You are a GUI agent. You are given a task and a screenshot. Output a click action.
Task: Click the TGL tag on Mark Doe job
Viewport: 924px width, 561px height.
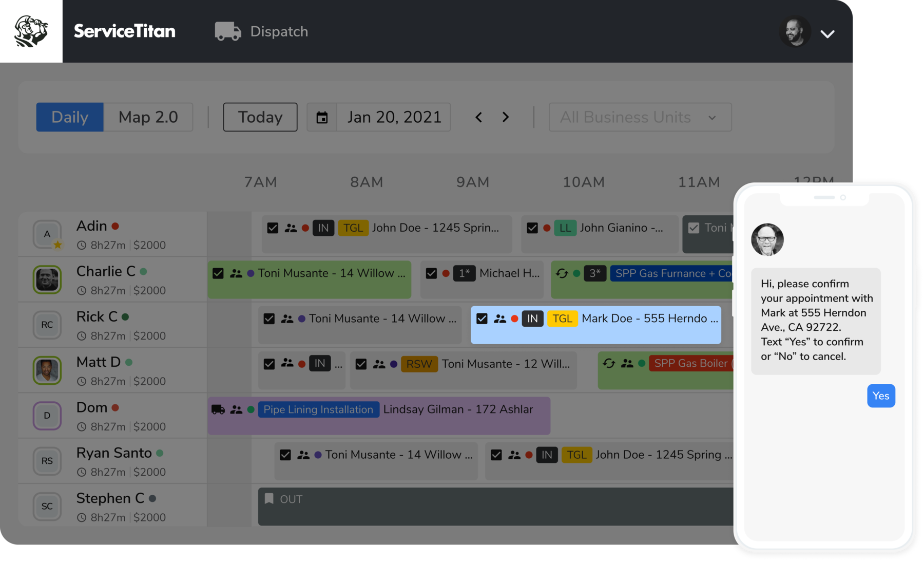coord(562,319)
